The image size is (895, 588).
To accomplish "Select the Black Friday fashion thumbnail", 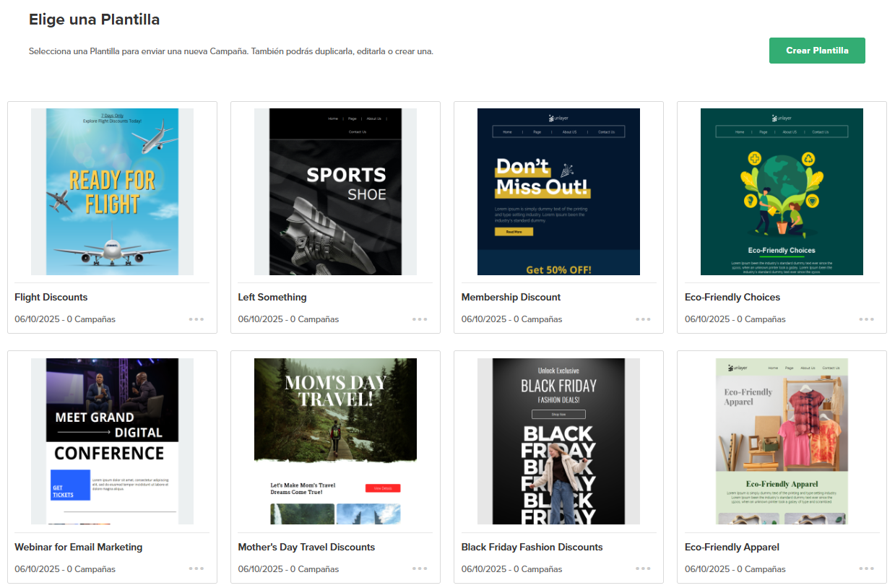I will tap(558, 441).
